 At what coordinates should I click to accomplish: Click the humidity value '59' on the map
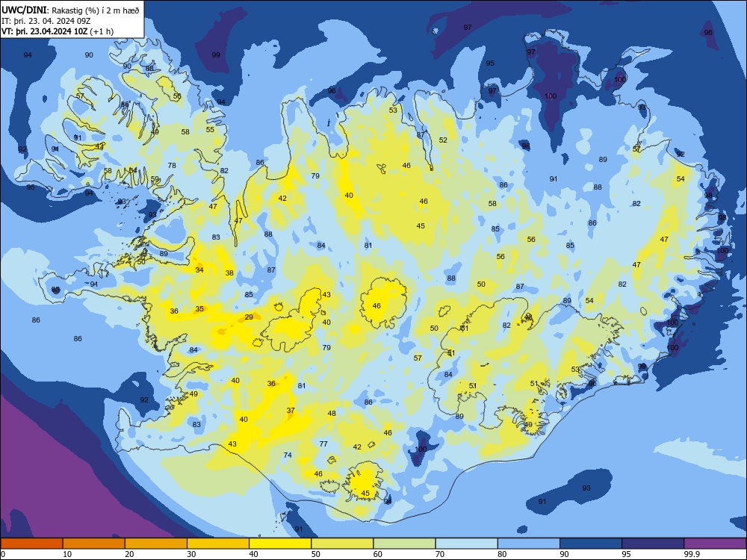pyautogui.click(x=155, y=179)
